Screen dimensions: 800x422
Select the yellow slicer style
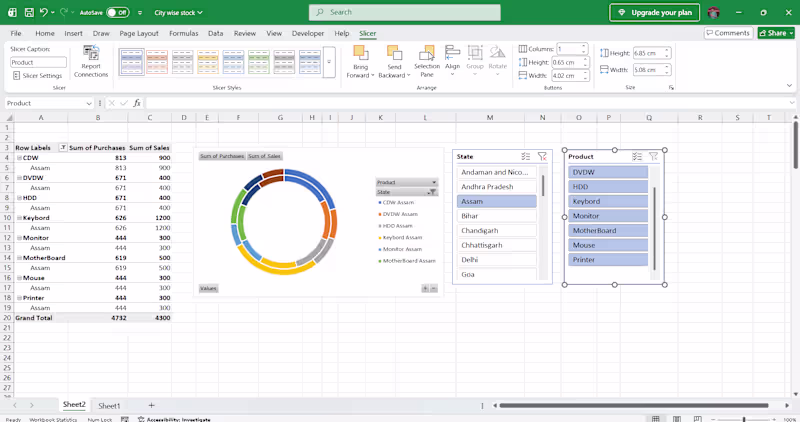(x=208, y=62)
